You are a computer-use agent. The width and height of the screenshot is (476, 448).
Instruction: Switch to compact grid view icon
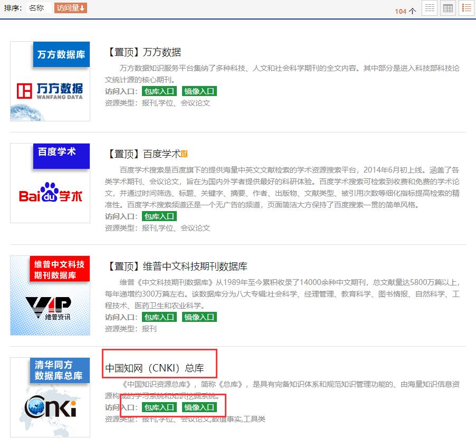tap(430, 8)
